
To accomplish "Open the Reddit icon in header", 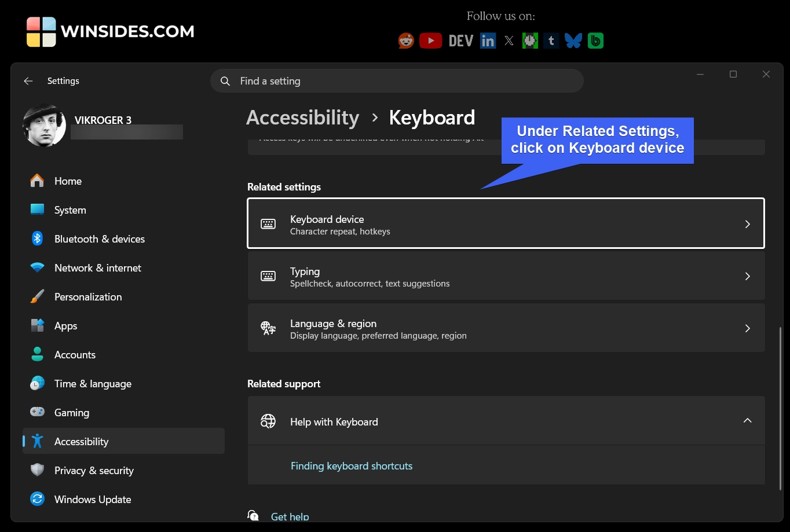I will coord(406,41).
